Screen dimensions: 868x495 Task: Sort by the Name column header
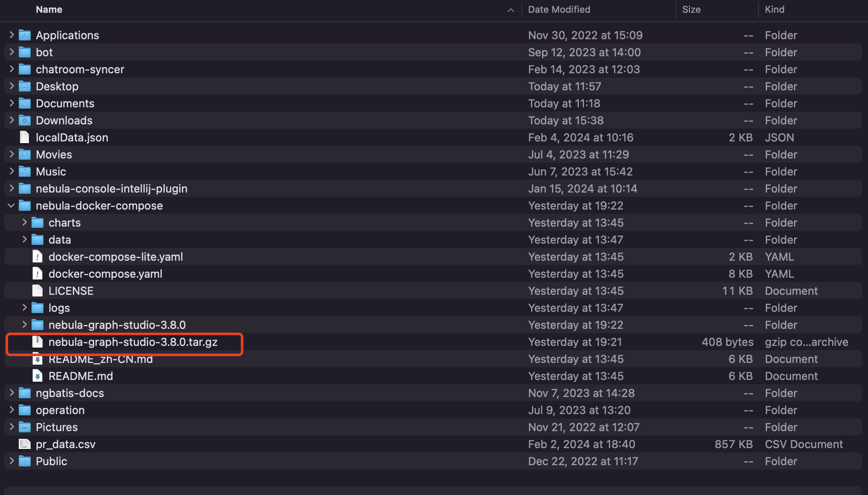pos(49,10)
